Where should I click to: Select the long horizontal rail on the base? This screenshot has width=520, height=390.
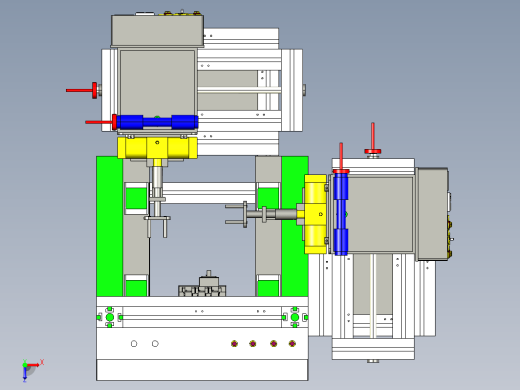202,317
